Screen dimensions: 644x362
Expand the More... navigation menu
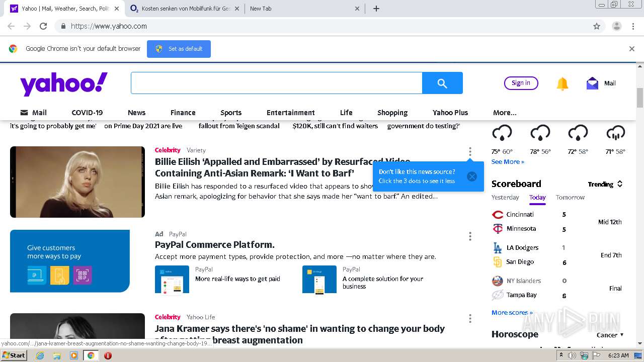coord(505,113)
